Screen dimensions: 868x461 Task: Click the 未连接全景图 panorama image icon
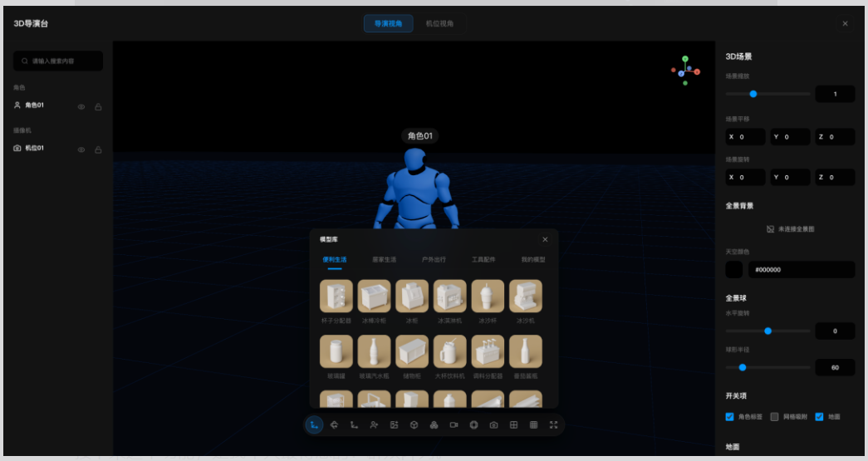coord(770,229)
